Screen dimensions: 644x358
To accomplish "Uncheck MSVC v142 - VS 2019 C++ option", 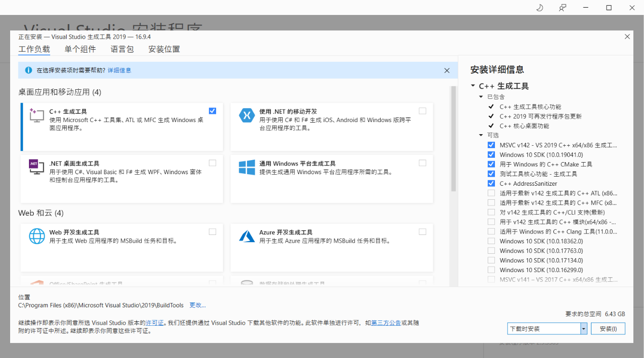I will coord(491,145).
